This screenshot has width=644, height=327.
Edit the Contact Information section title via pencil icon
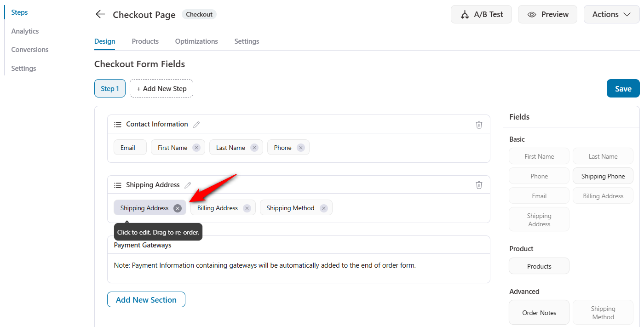196,124
